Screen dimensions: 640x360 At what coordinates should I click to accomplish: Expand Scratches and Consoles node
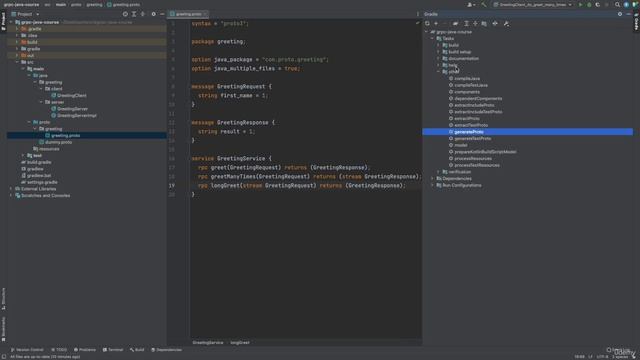[x=11, y=196]
